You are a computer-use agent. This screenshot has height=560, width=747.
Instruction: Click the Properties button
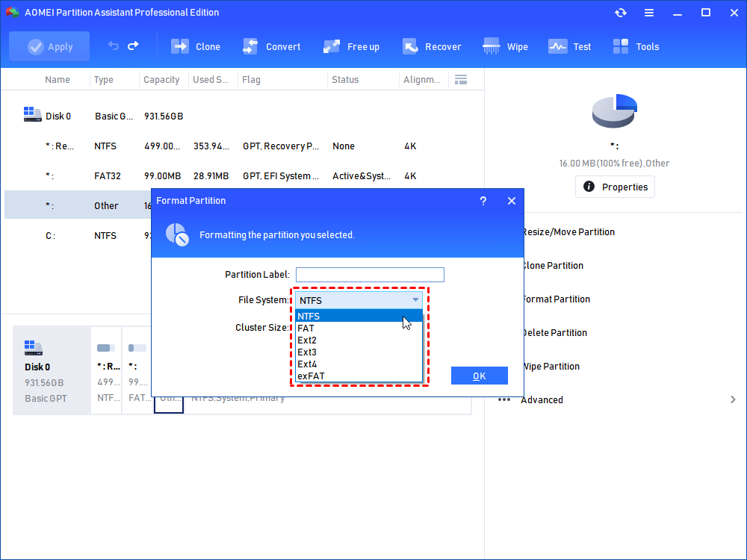pyautogui.click(x=615, y=187)
